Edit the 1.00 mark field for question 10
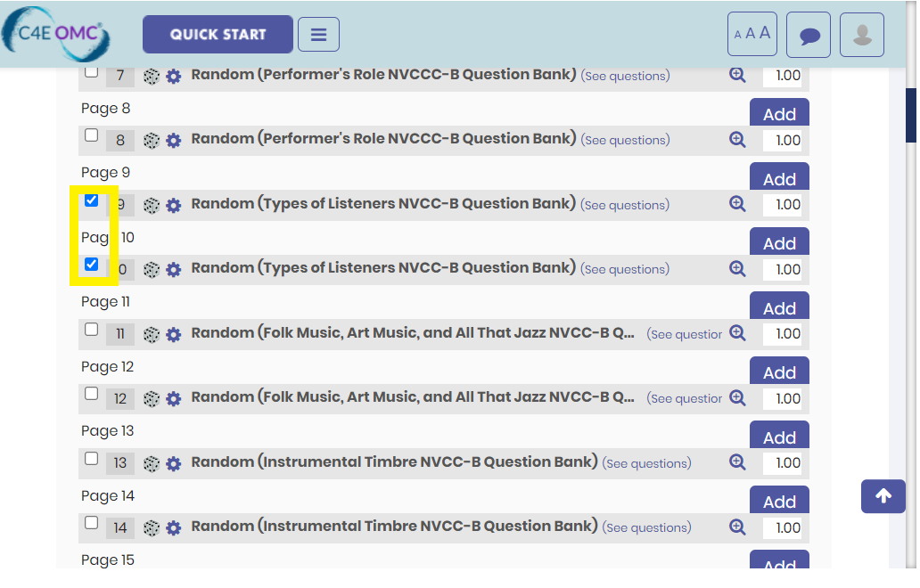The width and height of the screenshot is (920, 588). click(x=782, y=269)
